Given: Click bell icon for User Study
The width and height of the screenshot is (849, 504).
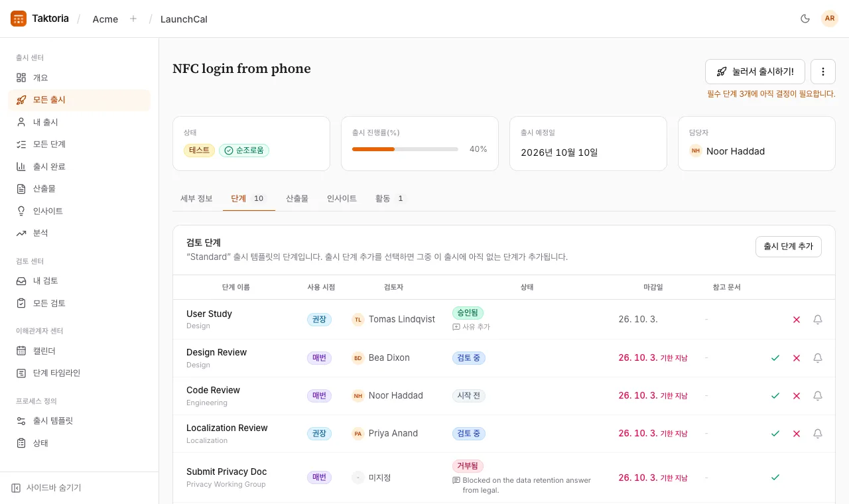Looking at the screenshot, I should 818,320.
